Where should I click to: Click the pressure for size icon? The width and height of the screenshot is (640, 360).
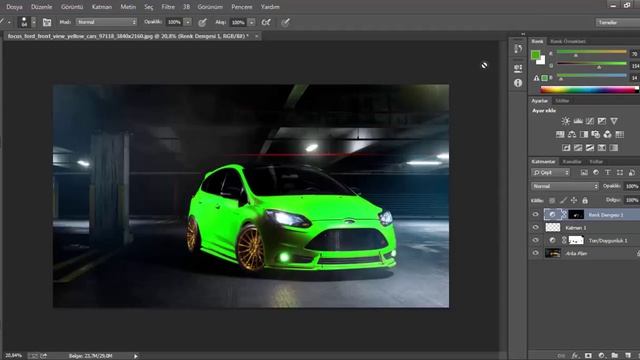click(285, 22)
